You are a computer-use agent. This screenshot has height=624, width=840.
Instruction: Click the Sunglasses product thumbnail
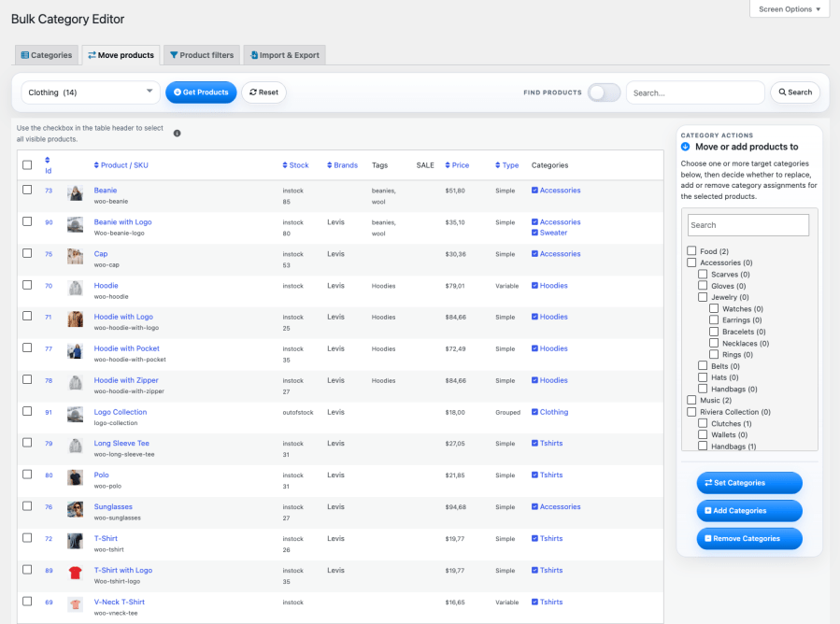[75, 509]
